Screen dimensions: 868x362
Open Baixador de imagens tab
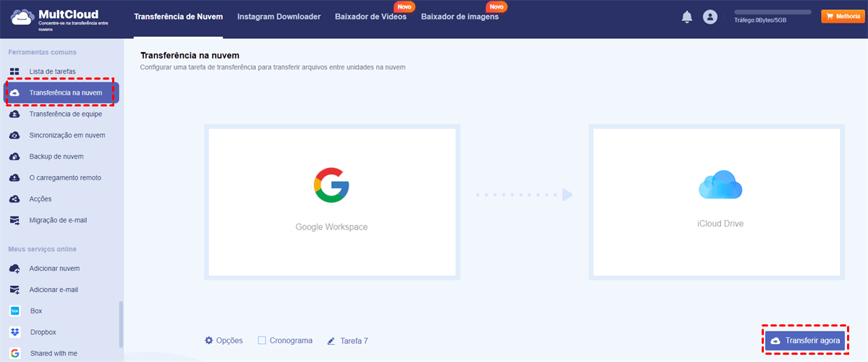click(459, 17)
